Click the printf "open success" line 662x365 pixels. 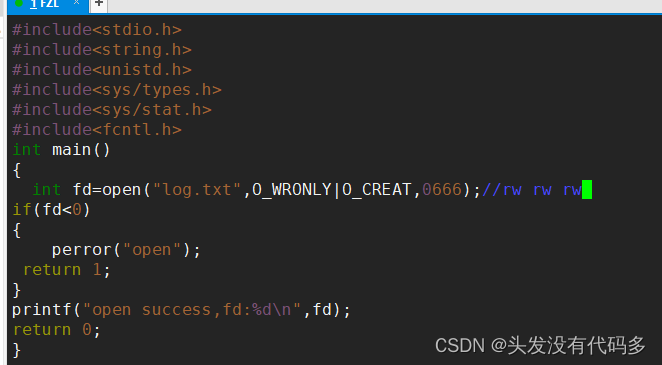tap(181, 310)
